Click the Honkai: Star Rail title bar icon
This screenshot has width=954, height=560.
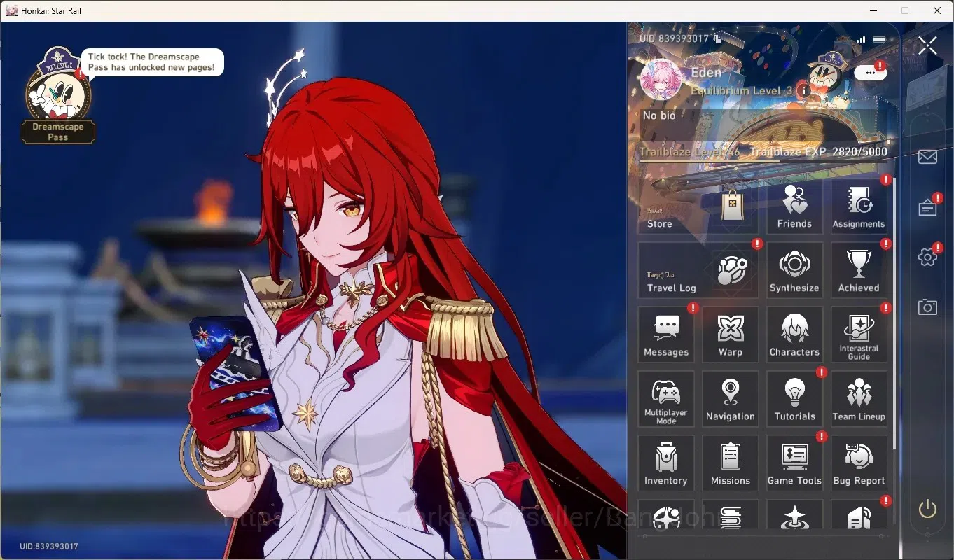click(x=11, y=10)
